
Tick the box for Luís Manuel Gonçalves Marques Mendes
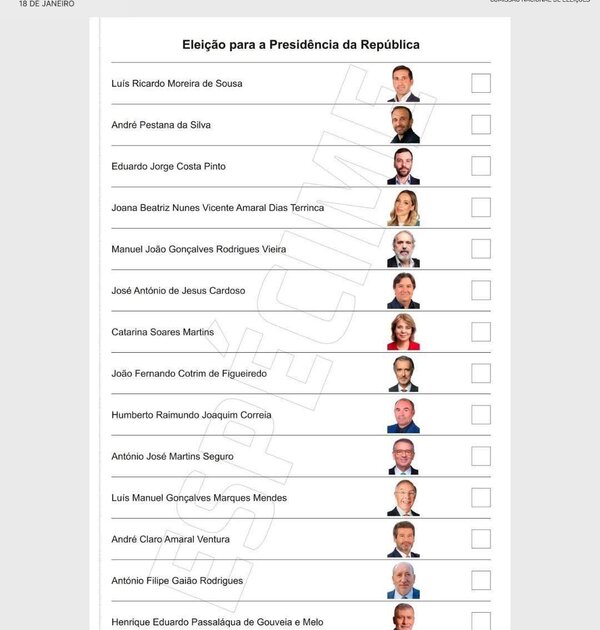point(481,497)
